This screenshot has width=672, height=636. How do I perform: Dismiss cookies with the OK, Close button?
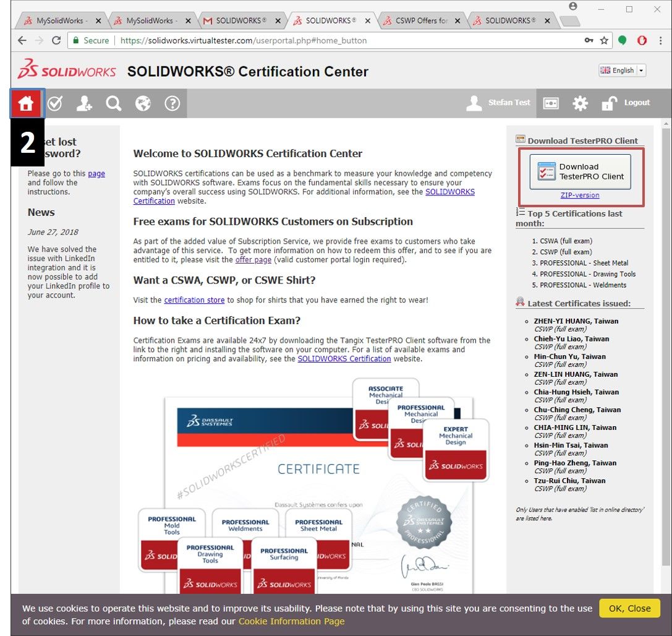(x=629, y=608)
